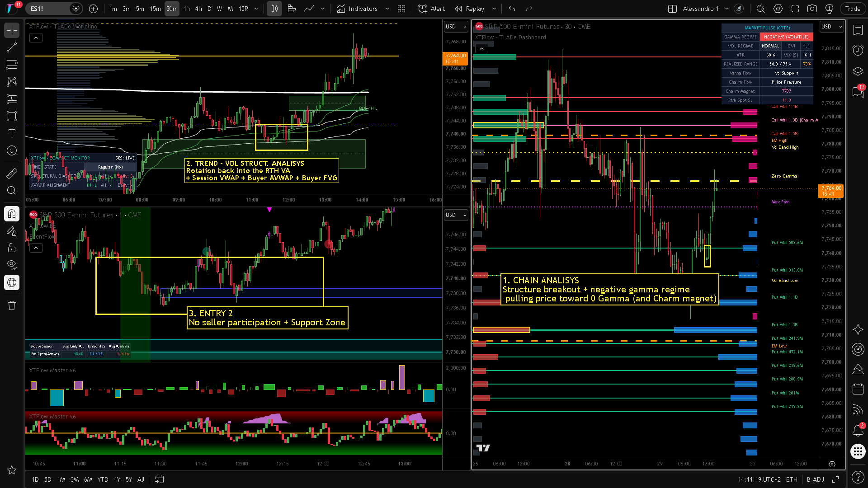Viewport: 868px width, 488px height.
Task: Open the Indicators dialog
Action: point(357,9)
